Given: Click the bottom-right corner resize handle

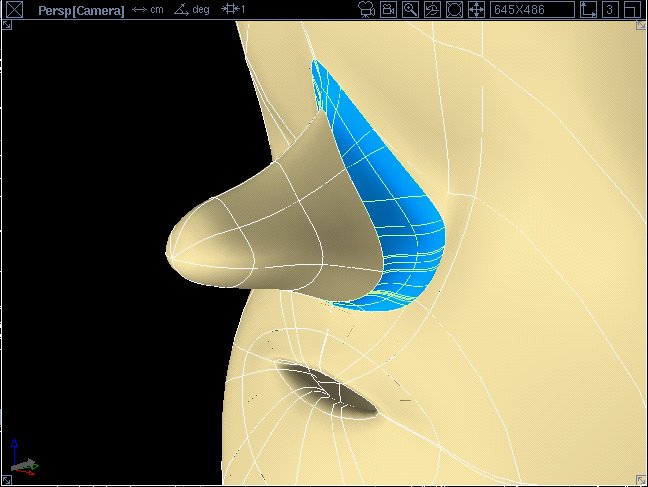Looking at the screenshot, I should [641, 480].
